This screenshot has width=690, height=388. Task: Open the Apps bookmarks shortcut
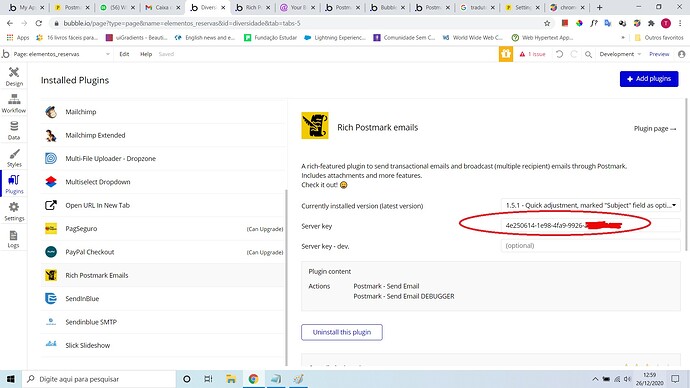(x=18, y=38)
